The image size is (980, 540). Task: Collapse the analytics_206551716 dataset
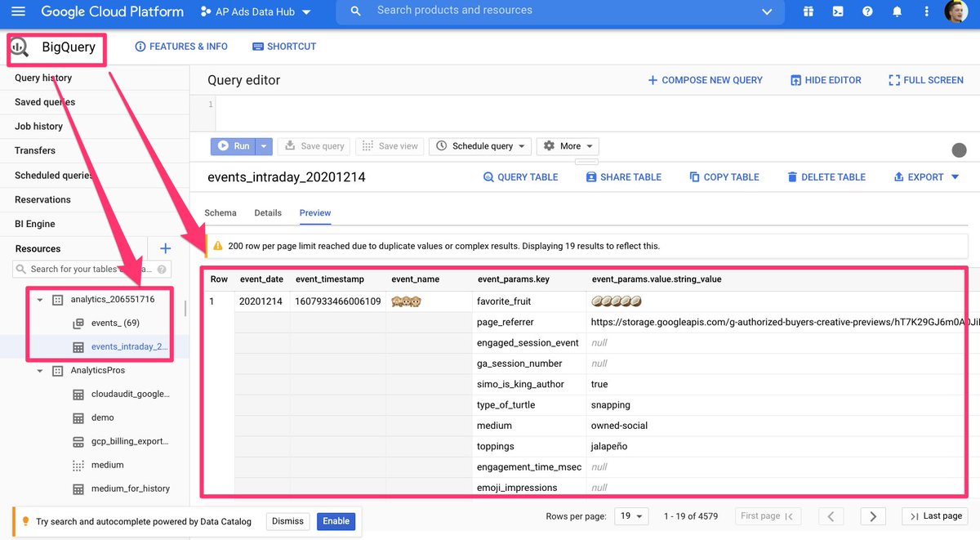click(39, 300)
